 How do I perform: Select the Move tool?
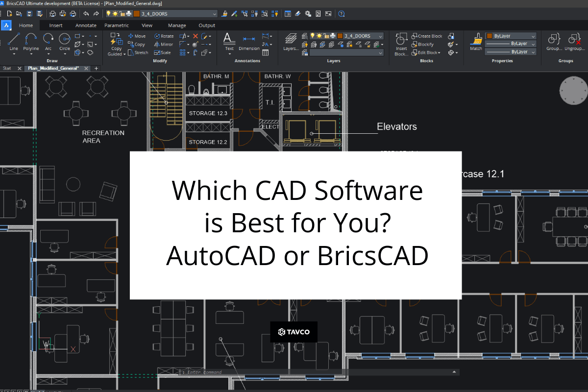tap(137, 36)
